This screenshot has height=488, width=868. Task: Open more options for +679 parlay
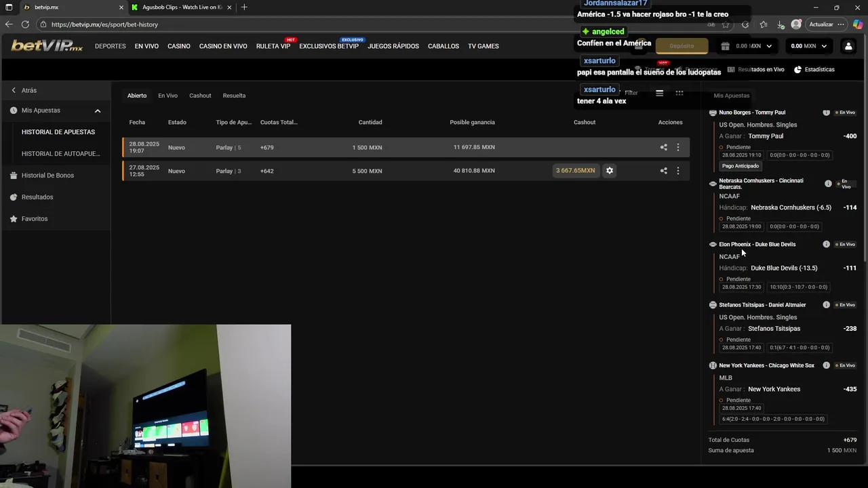point(678,147)
